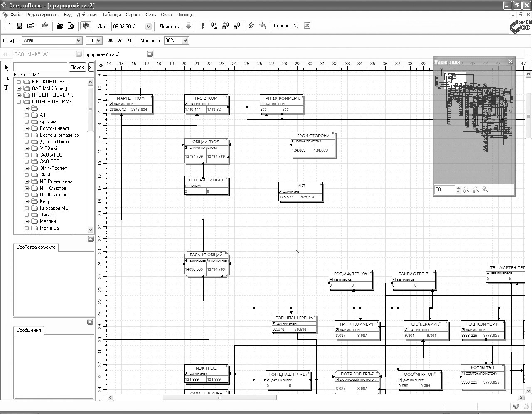The width and height of the screenshot is (532, 414).
Task: Click the first zoom magnifier in Навигация
Action: 466,190
